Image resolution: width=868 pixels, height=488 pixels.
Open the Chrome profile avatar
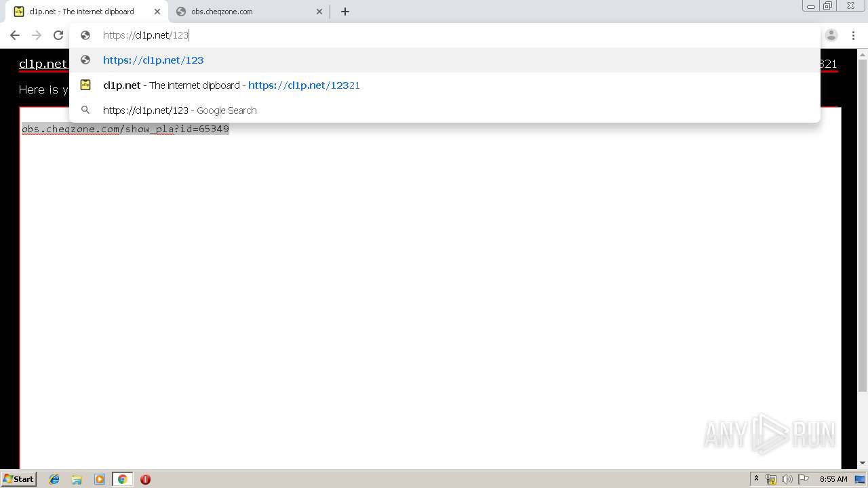coord(831,35)
